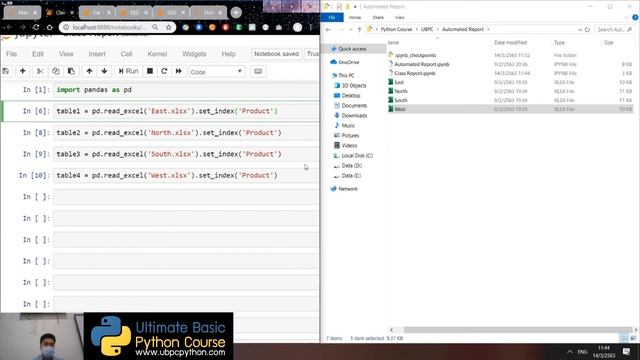Select the .ipynb_checkpoints folder
The image size is (640, 360).
tap(415, 55)
